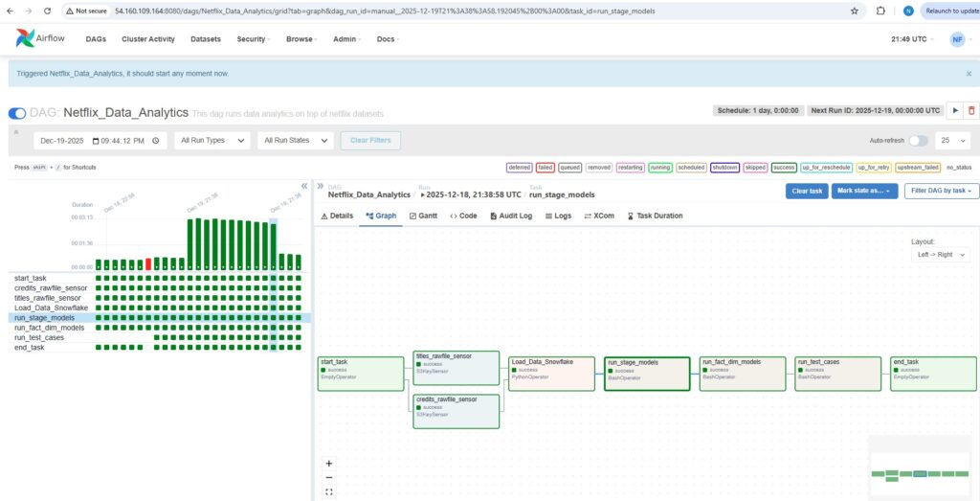The image size is (980, 501).
Task: Open Chrome profile avatar N
Action: (908, 11)
